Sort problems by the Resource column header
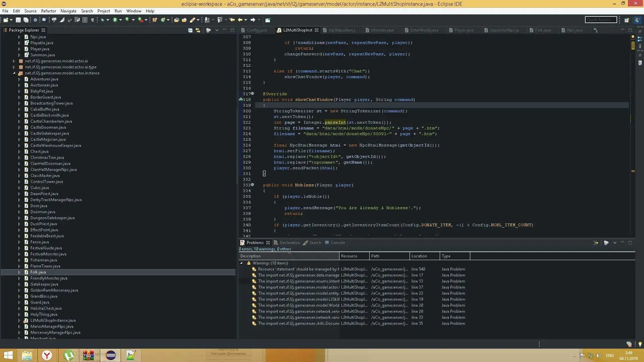Screen dimensions: 644x362 click(x=354, y=256)
